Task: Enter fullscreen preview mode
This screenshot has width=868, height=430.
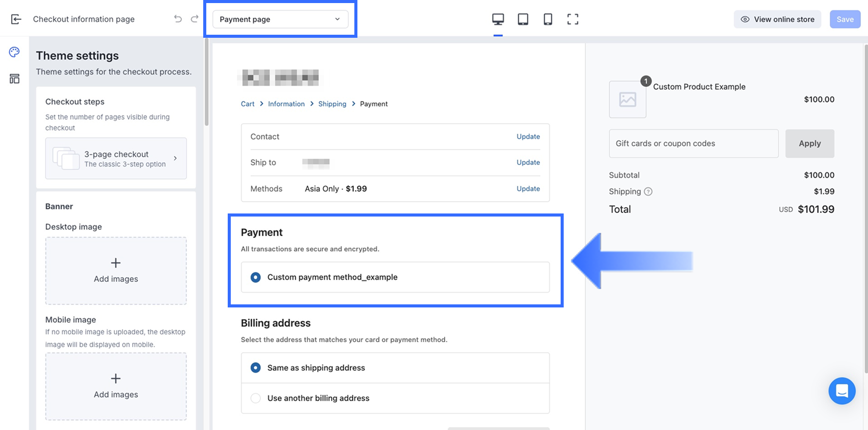Action: pyautogui.click(x=573, y=19)
